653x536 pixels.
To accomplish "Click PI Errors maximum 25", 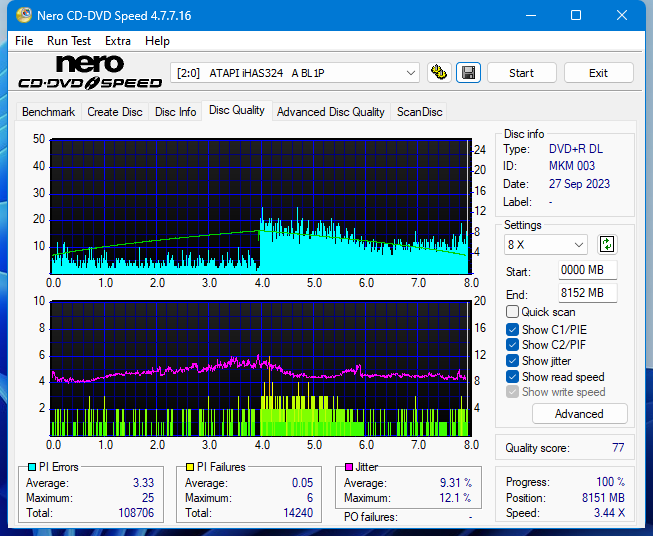I will click(x=148, y=498).
